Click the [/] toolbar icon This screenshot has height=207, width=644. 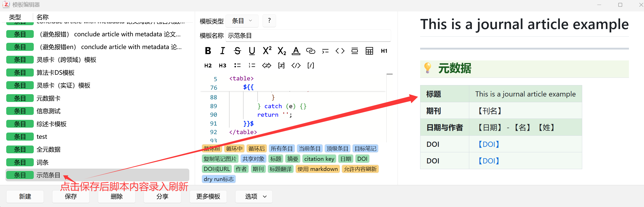click(311, 65)
